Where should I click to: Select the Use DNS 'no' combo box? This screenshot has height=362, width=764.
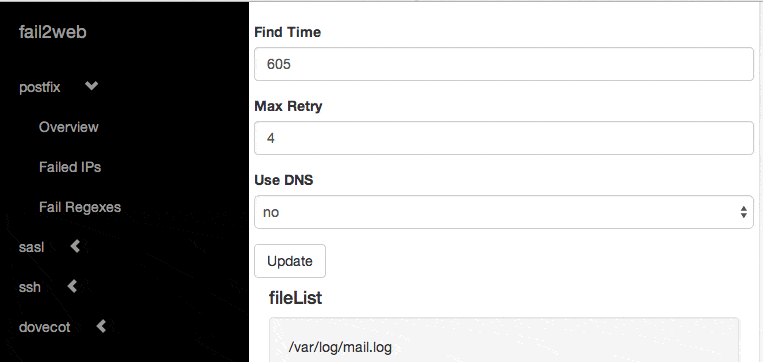pos(504,212)
